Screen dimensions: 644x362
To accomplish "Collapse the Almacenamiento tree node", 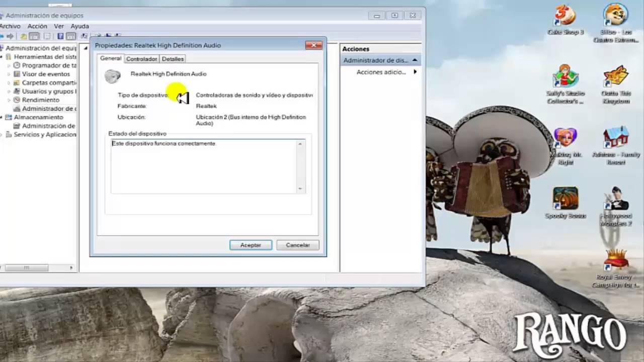I will [2, 117].
